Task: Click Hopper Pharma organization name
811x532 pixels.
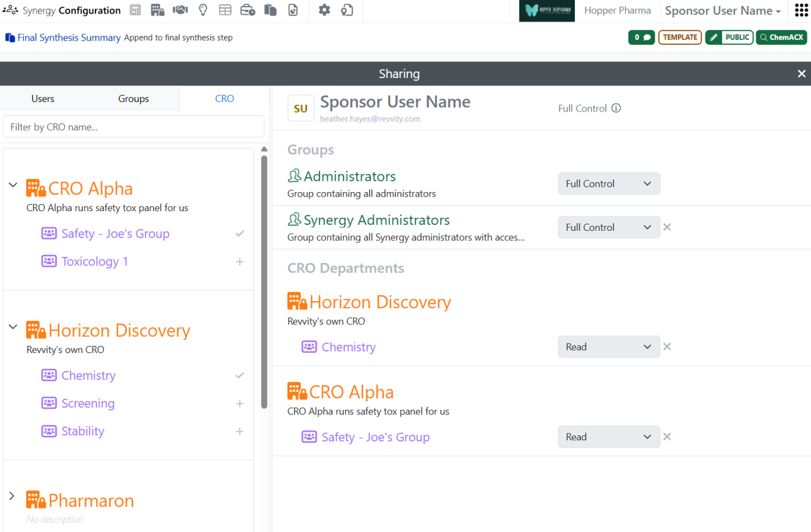Action: point(617,11)
